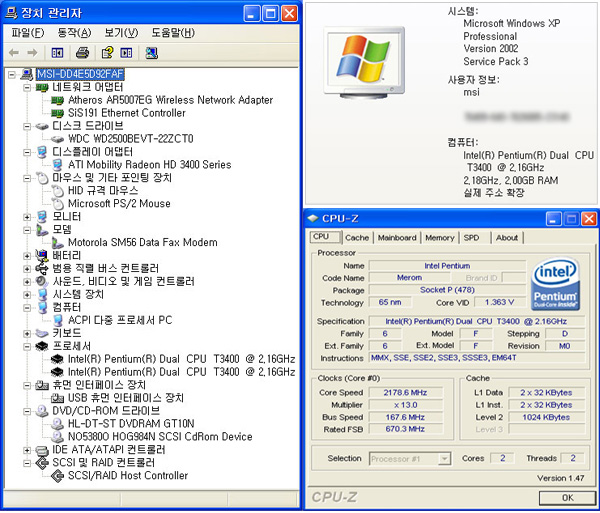This screenshot has height=513, width=600.
Task: Click the show/hide console tree toolbar icon
Action: click(x=57, y=52)
